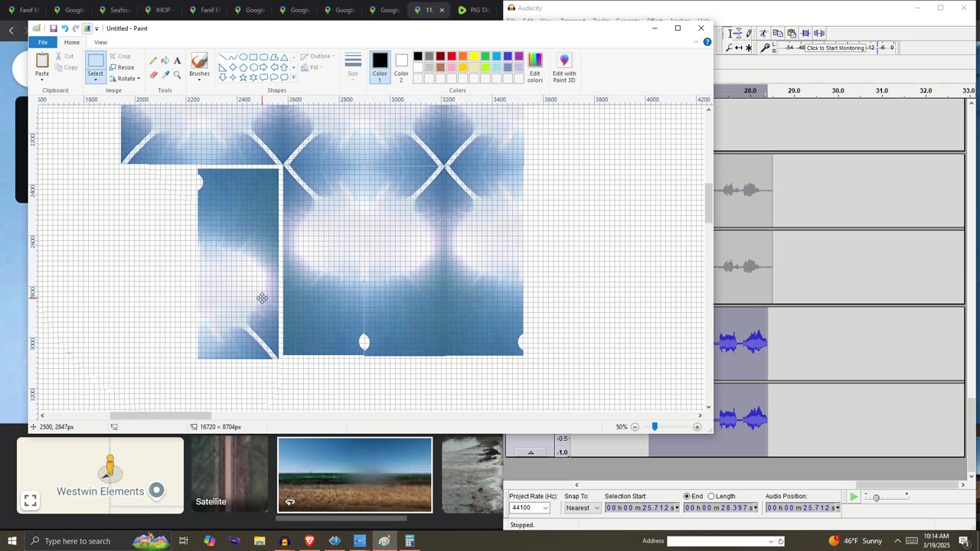Viewport: 980px width, 551px height.
Task: Select the End radio button in Audacity
Action: coord(688,497)
